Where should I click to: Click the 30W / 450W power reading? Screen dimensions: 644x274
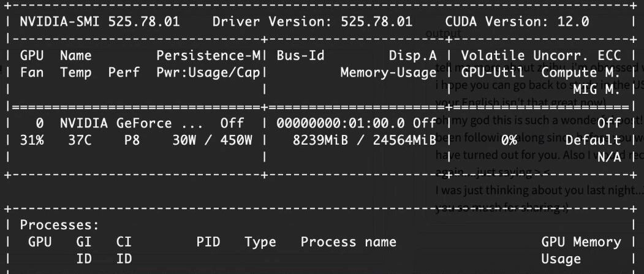pos(213,140)
